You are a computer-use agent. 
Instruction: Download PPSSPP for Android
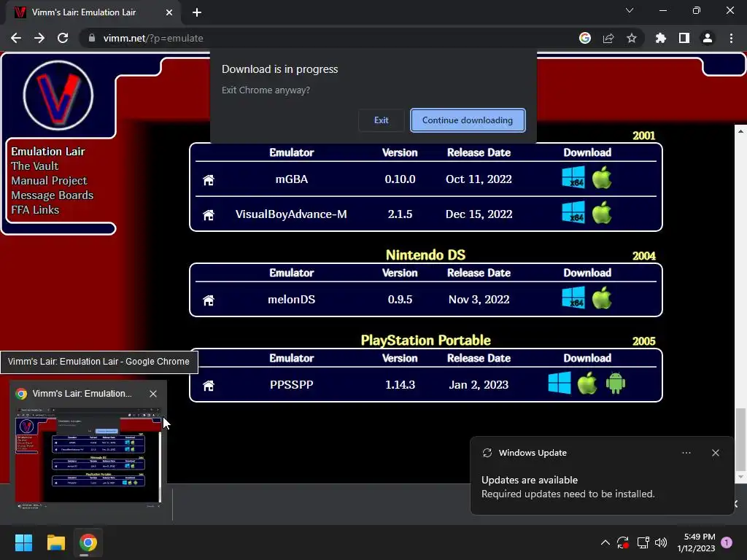click(616, 383)
